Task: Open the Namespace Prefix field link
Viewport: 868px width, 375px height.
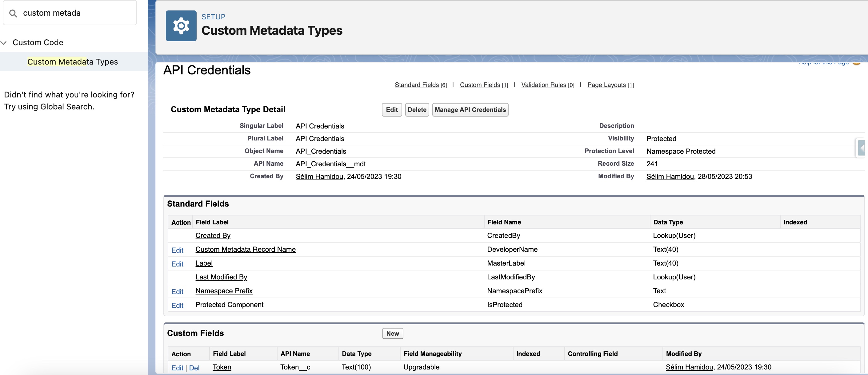Action: [x=224, y=291]
